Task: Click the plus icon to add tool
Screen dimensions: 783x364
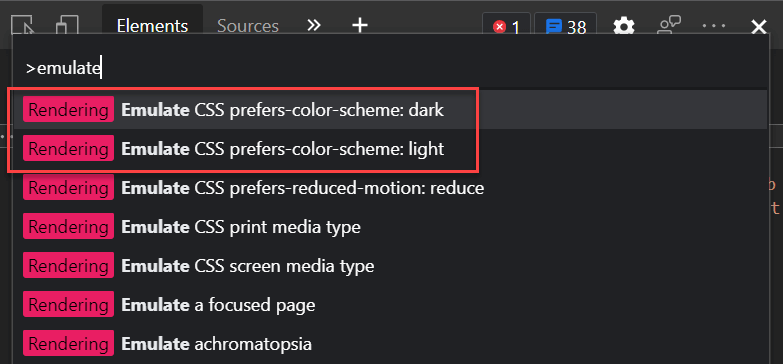Action: click(x=360, y=25)
